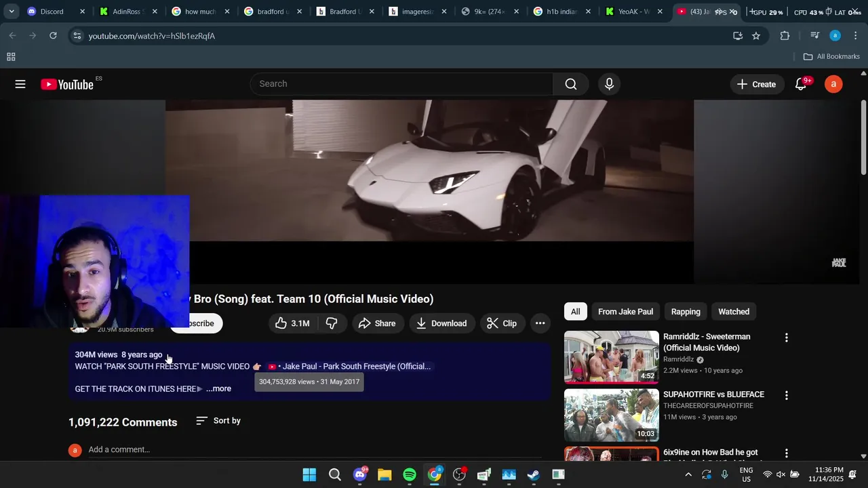Open the Ramriddlz channel link

tap(678, 360)
